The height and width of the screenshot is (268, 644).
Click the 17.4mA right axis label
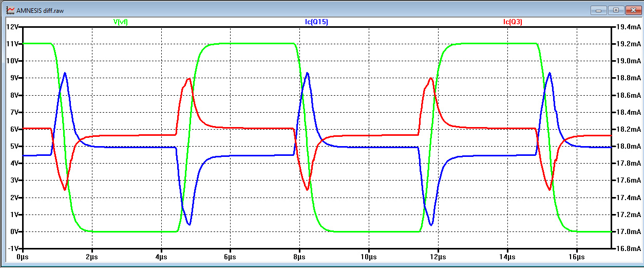point(629,198)
